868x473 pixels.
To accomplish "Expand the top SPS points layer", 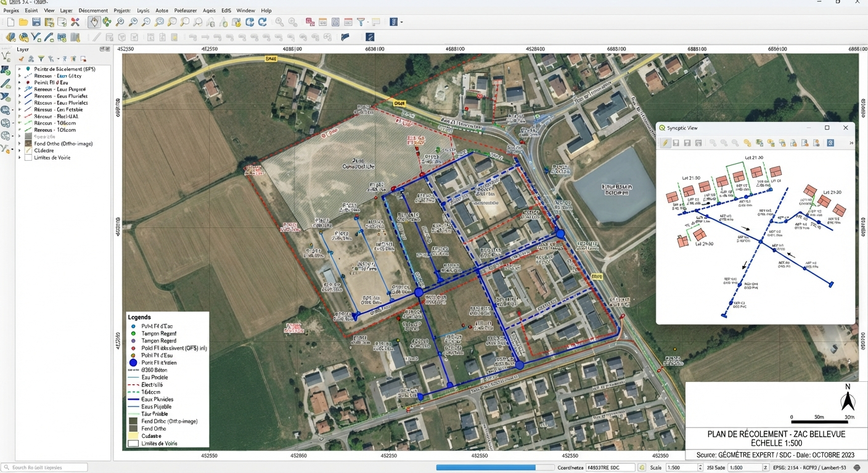I will 20,69.
